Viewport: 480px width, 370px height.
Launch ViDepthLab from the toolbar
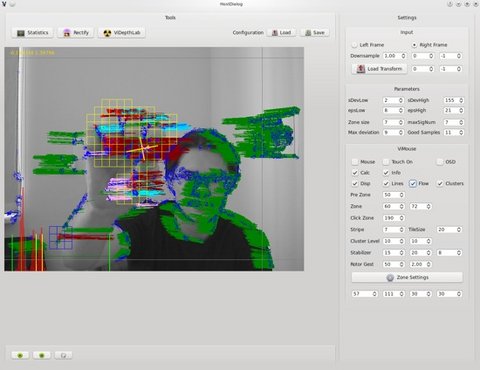click(122, 33)
